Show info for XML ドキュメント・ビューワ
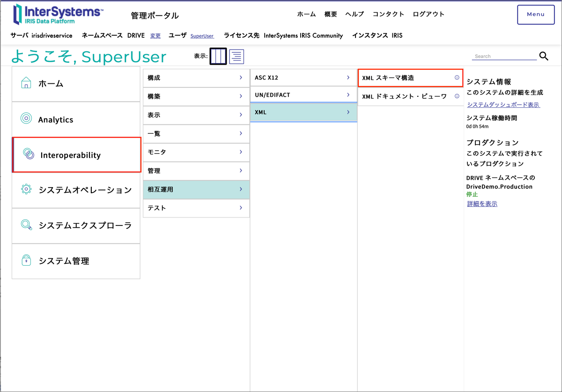562x392 pixels. (x=457, y=96)
